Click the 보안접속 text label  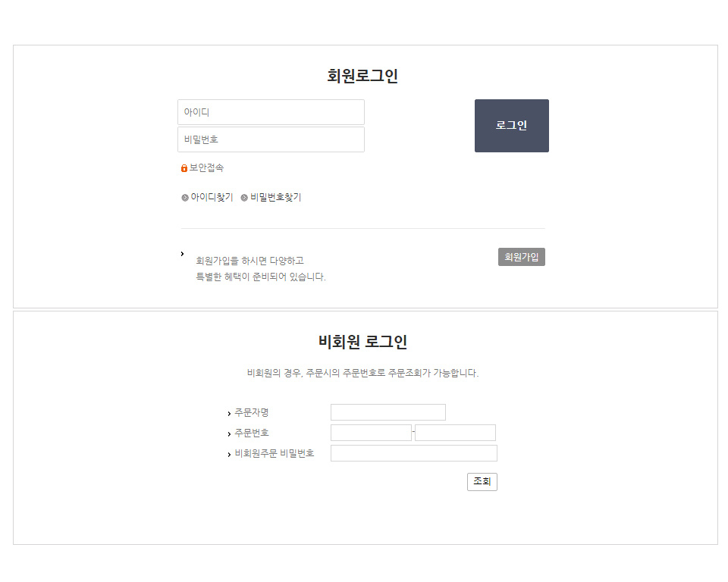click(206, 168)
